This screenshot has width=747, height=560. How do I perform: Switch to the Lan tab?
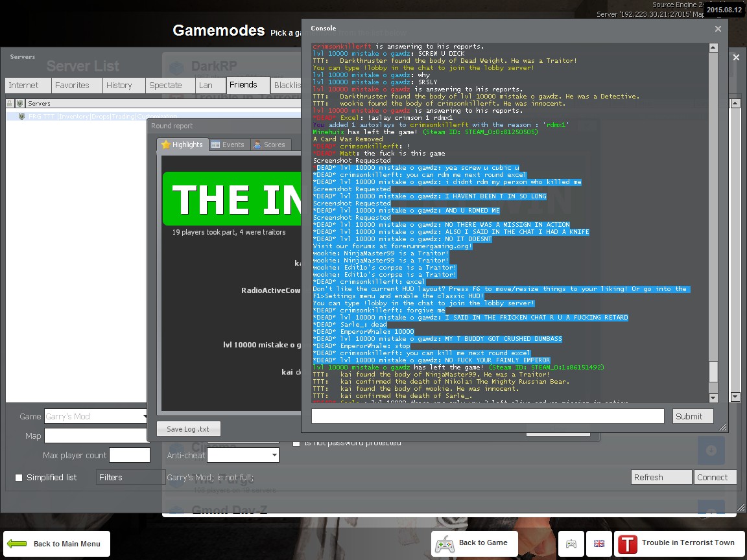[x=211, y=86]
